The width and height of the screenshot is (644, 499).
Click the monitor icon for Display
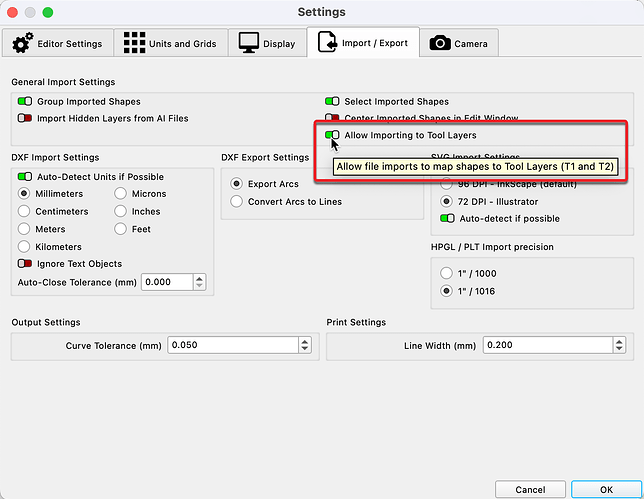[x=249, y=43]
